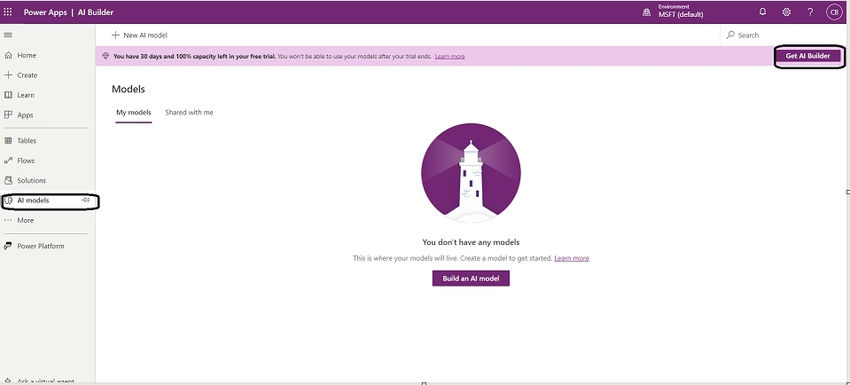Screen dimensions: 850x385
Task: Click 'You don't have any models' text
Action: 471,242
